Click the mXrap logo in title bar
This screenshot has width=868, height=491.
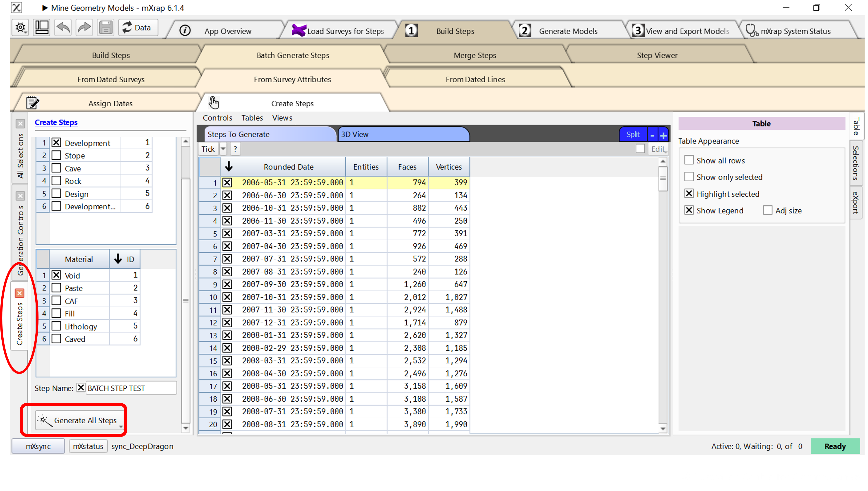[16, 7]
